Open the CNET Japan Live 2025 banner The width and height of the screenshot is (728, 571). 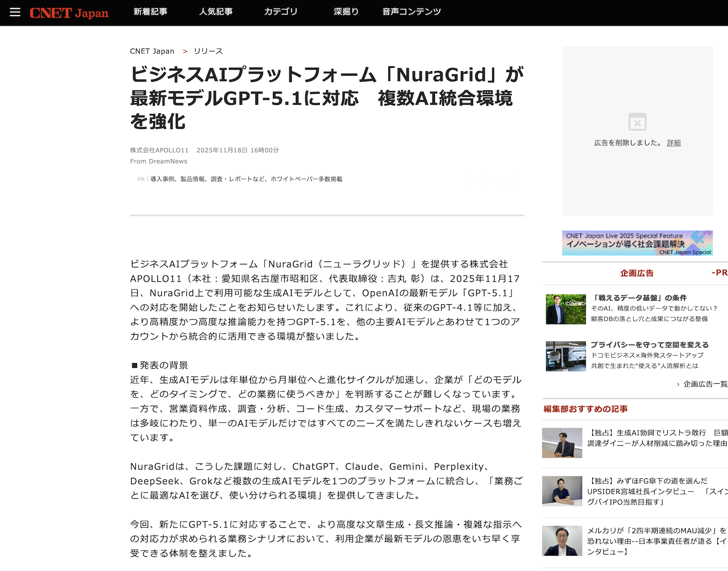(x=637, y=243)
